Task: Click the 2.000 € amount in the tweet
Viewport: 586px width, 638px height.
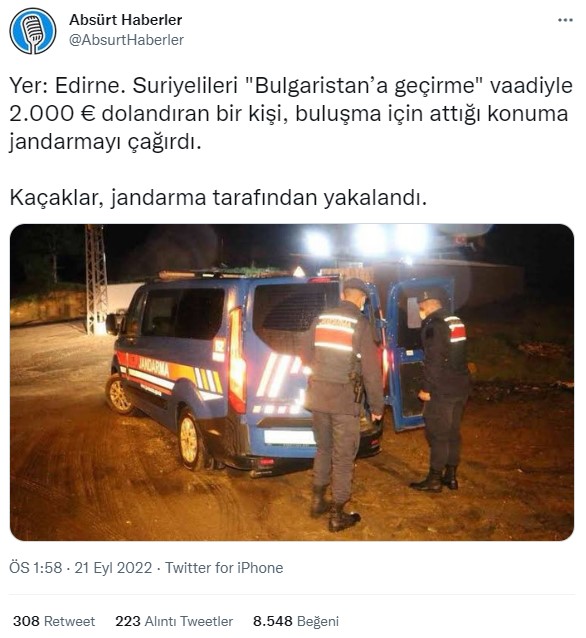Action: click(52, 114)
